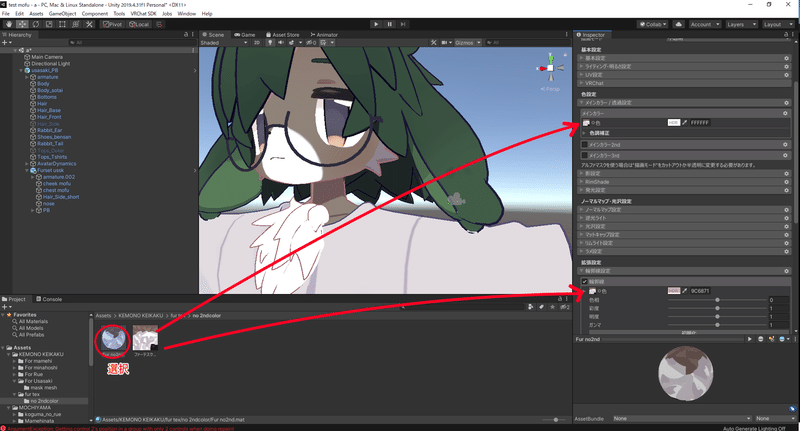
Task: Select the Hand tool in toolbar
Action: 9,24
